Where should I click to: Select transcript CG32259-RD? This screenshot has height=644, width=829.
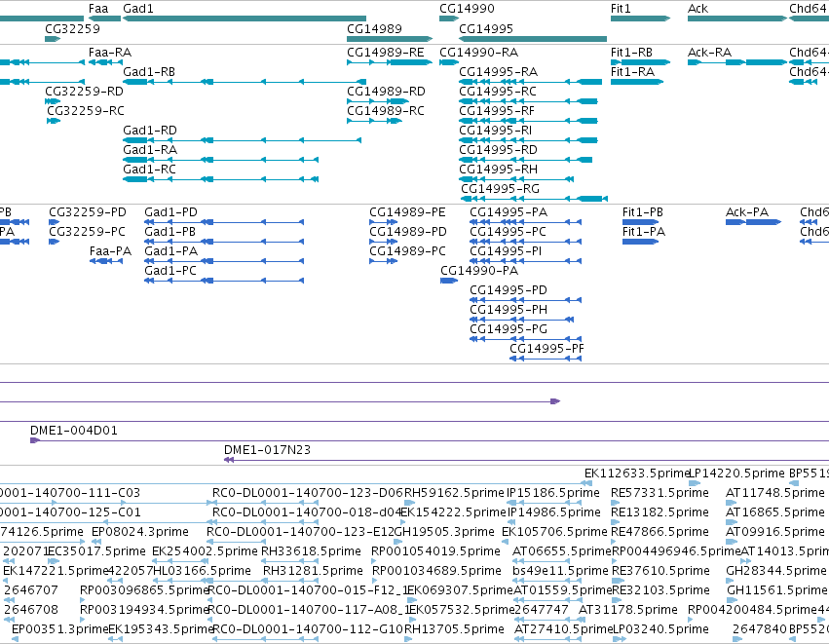[53, 101]
